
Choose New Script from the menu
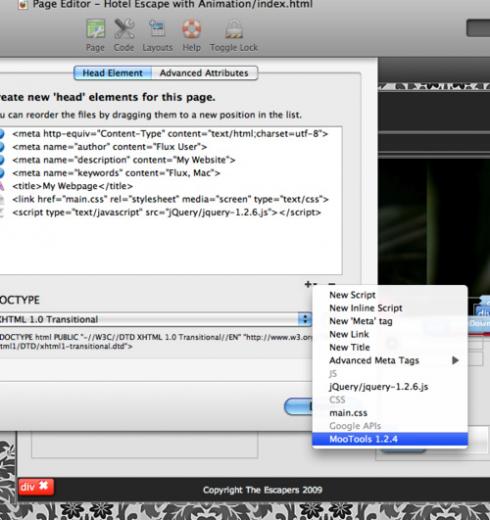click(390, 295)
